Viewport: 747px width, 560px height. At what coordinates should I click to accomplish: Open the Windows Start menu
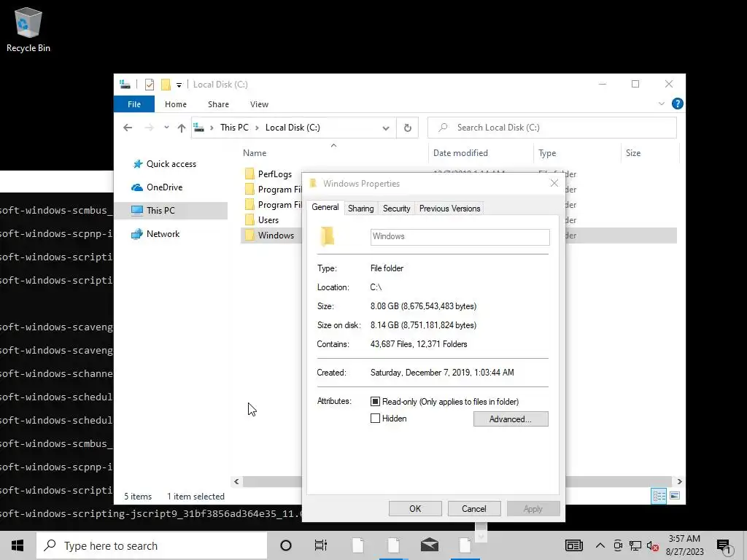(18, 545)
